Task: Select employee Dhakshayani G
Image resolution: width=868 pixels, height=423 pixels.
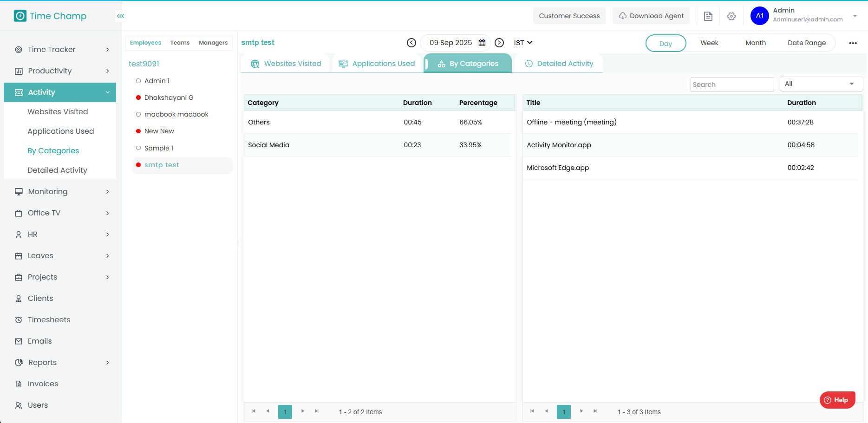Action: [x=169, y=98]
